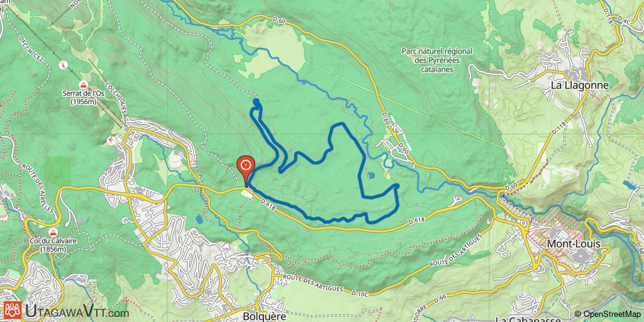Image resolution: width=644 pixels, height=322 pixels.
Task: Click the Serrat de l'Os peak triangle icon
Action: (x=84, y=85)
